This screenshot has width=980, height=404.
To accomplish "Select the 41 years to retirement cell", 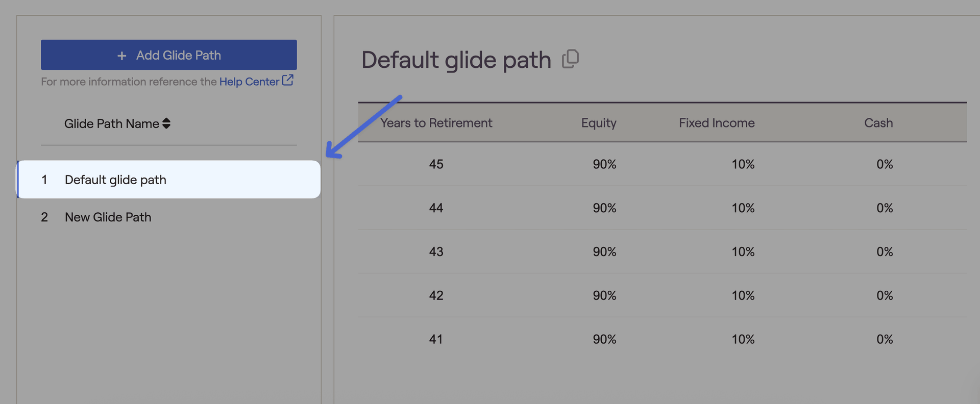I will coord(436,339).
